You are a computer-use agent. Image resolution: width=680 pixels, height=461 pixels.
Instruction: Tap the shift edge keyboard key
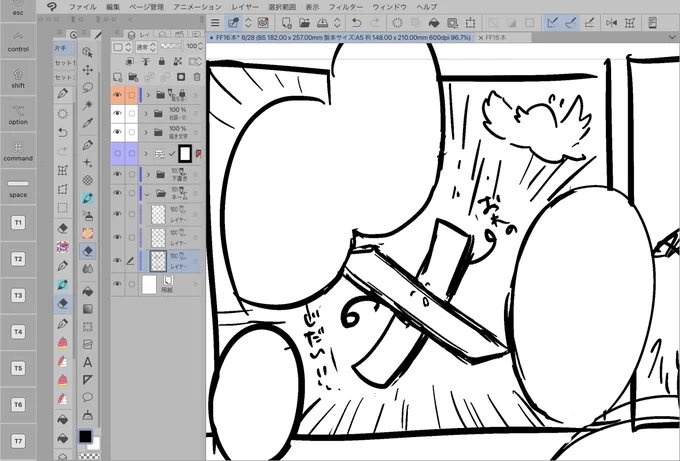(x=18, y=78)
